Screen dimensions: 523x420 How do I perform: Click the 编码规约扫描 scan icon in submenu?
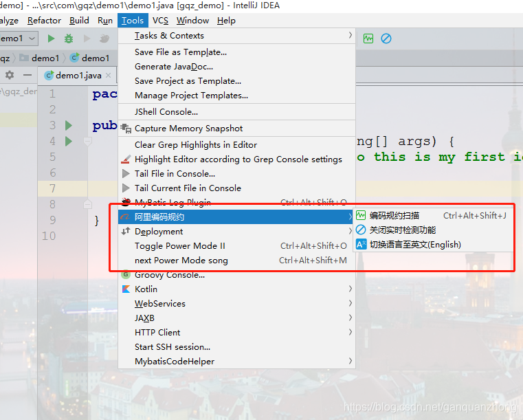tap(361, 216)
